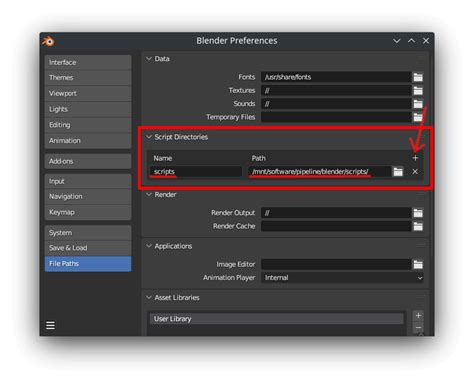Browse folder for the scripts directory path
The image size is (474, 383).
[398, 172]
